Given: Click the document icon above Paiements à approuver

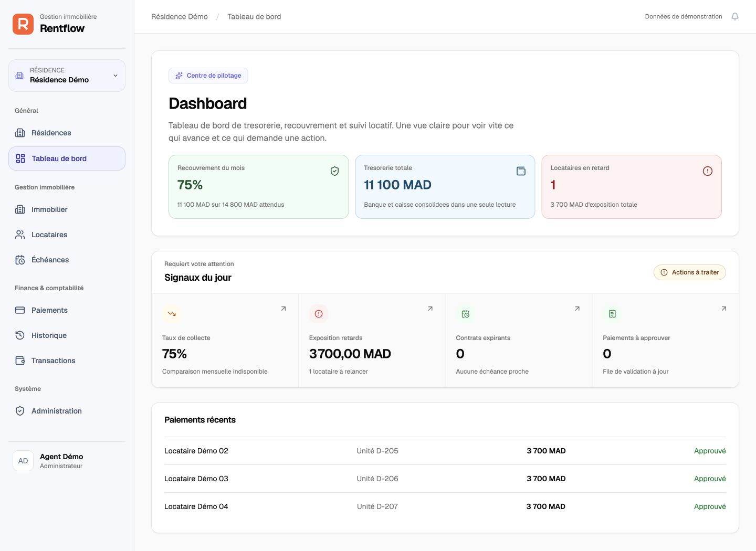Looking at the screenshot, I should (612, 314).
